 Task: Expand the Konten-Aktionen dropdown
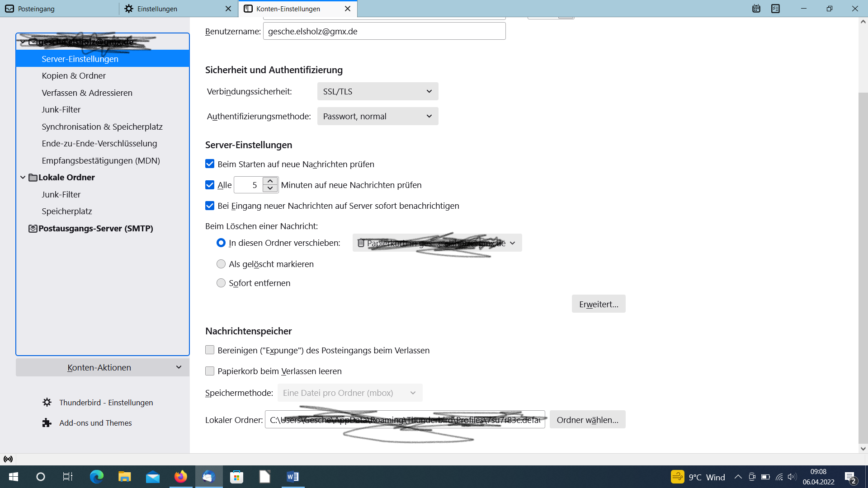point(103,367)
